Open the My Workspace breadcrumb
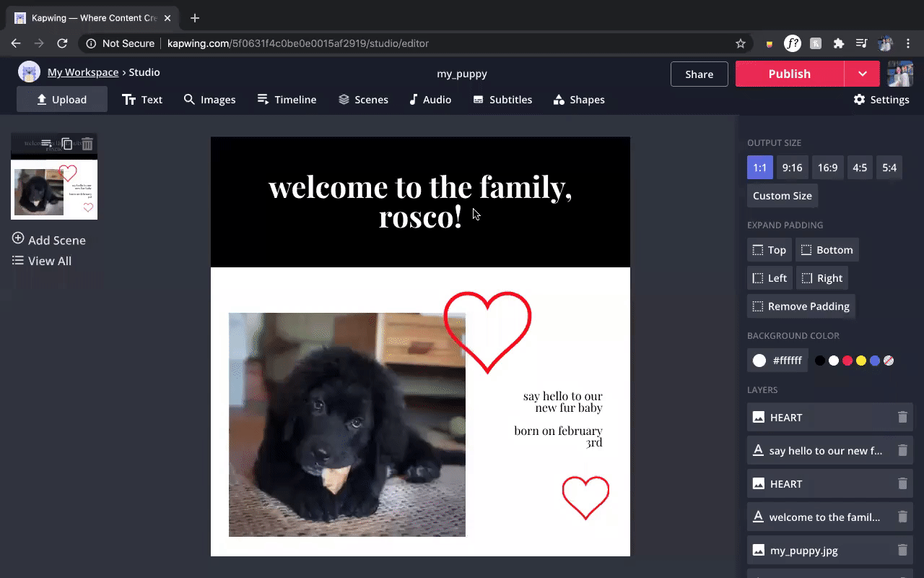 pyautogui.click(x=82, y=72)
